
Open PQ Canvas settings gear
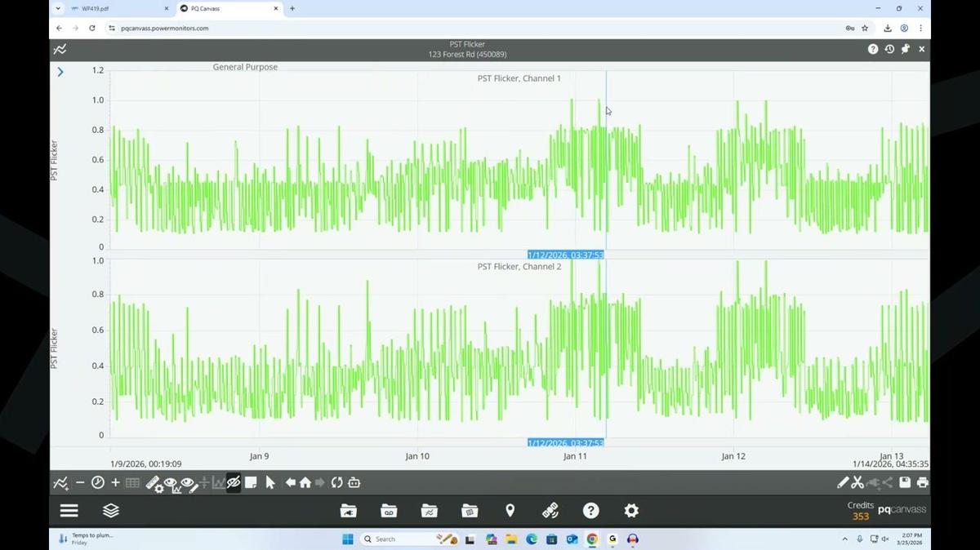[630, 510]
